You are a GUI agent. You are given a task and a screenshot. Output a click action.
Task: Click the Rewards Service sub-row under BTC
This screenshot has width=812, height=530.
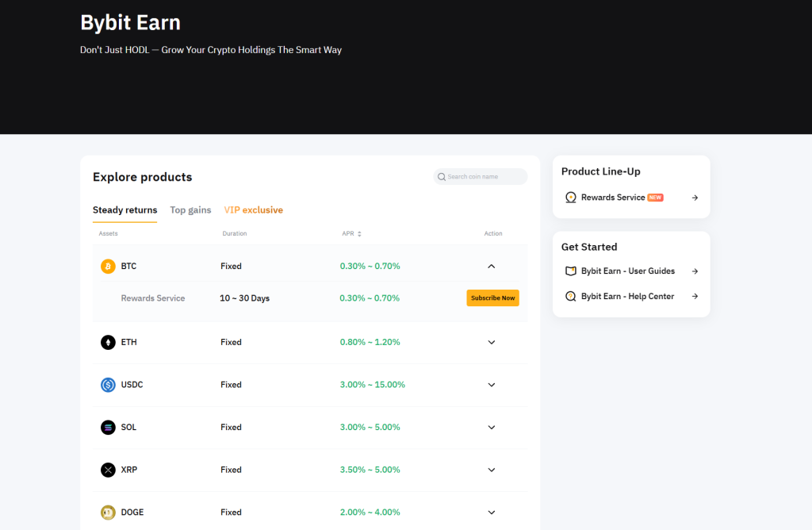coord(310,298)
